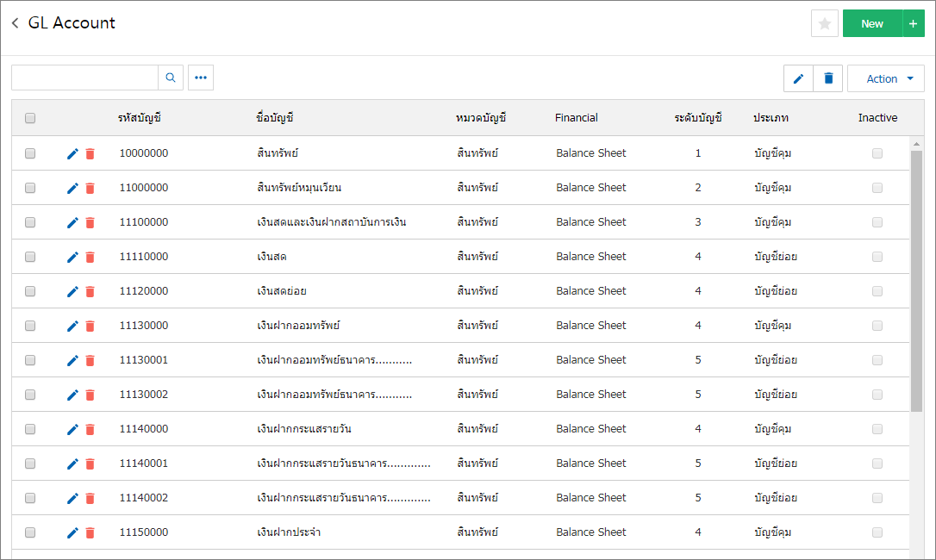Toggle Inactive checkbox for account 11120000
Viewport: 936px width, 560px height.
[877, 291]
